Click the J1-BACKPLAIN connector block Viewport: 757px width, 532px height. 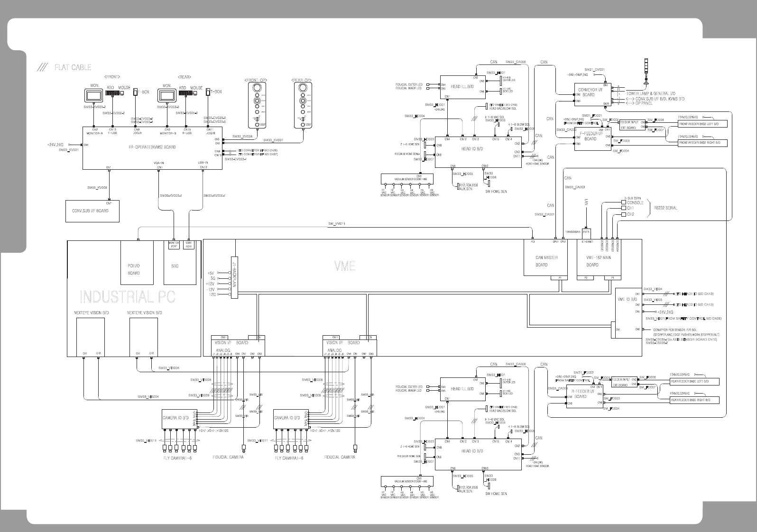pos(234,278)
